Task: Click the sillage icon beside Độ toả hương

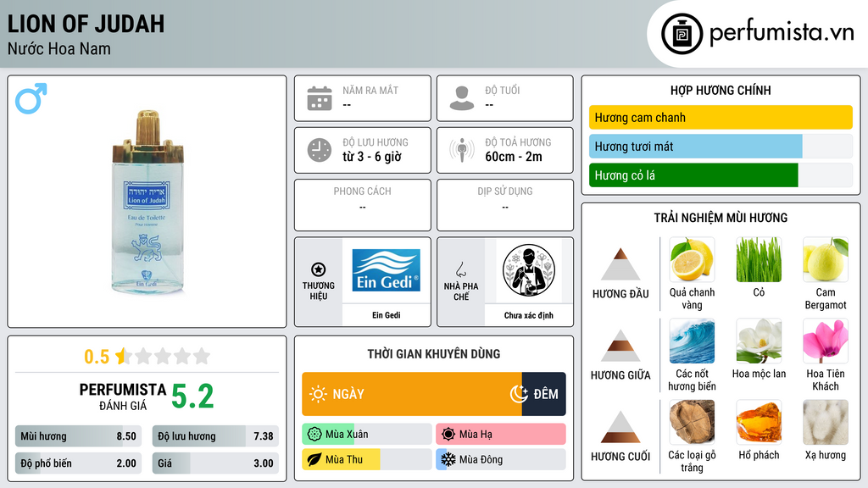Action: (x=462, y=150)
